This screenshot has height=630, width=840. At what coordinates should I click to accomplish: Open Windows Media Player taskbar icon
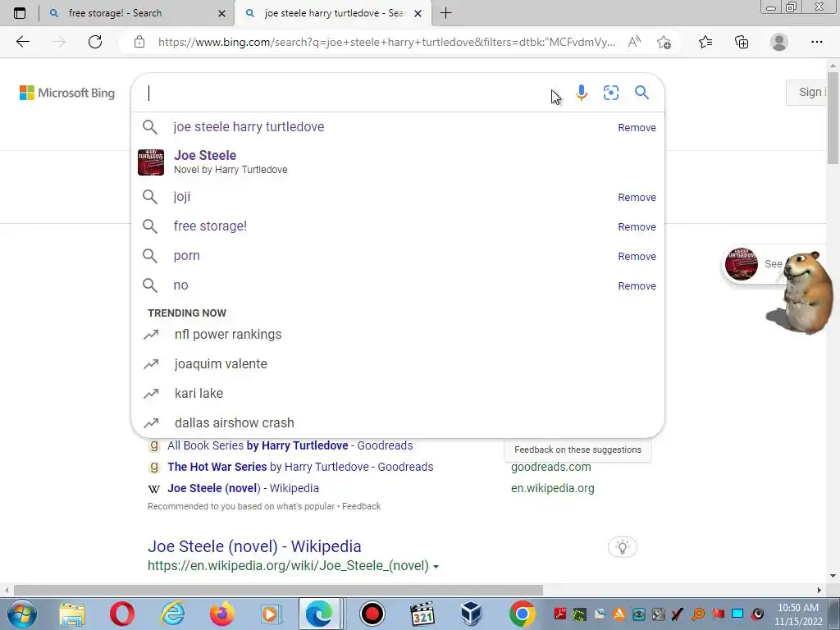click(271, 614)
